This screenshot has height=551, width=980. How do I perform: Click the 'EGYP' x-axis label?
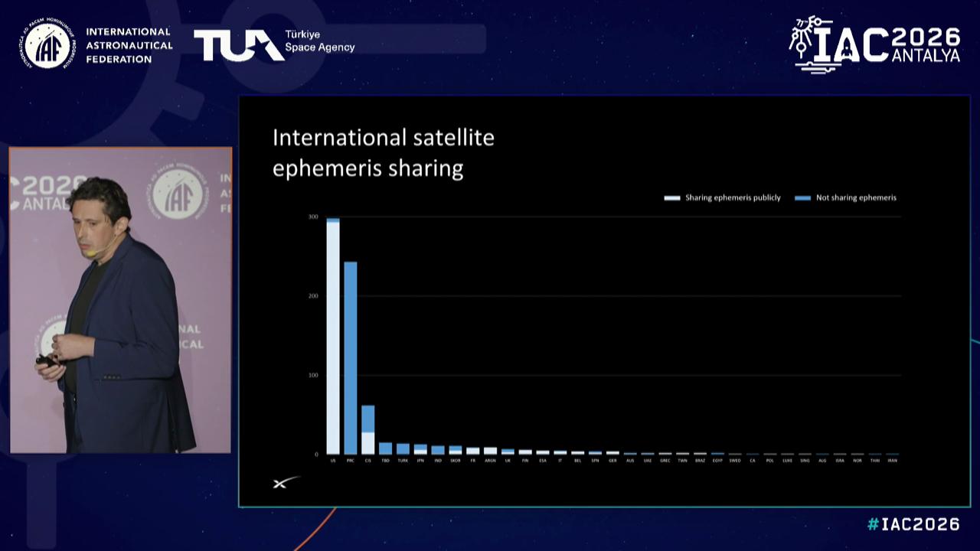[717, 461]
